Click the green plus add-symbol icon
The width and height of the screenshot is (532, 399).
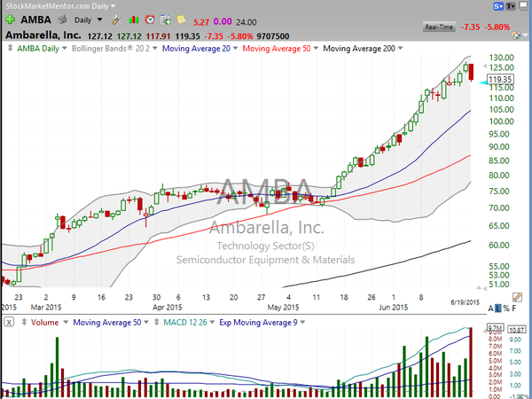pyautogui.click(x=10, y=20)
